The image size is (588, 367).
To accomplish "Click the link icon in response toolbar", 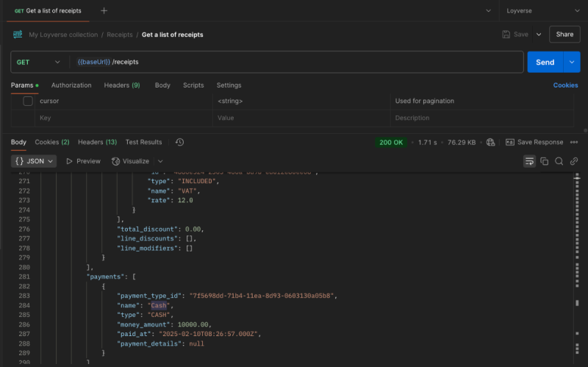I will [574, 161].
